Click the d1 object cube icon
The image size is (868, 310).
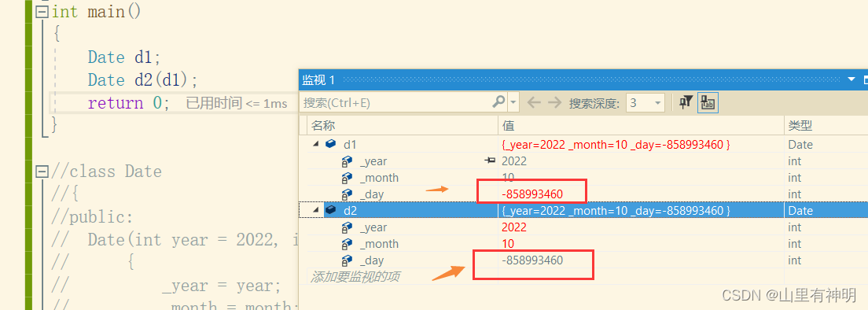(330, 144)
